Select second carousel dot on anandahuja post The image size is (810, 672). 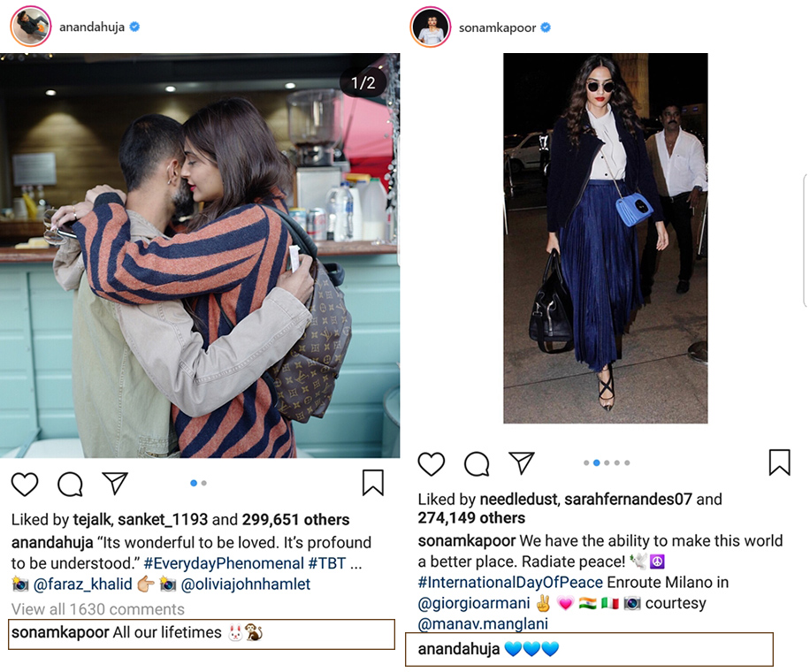point(204,483)
